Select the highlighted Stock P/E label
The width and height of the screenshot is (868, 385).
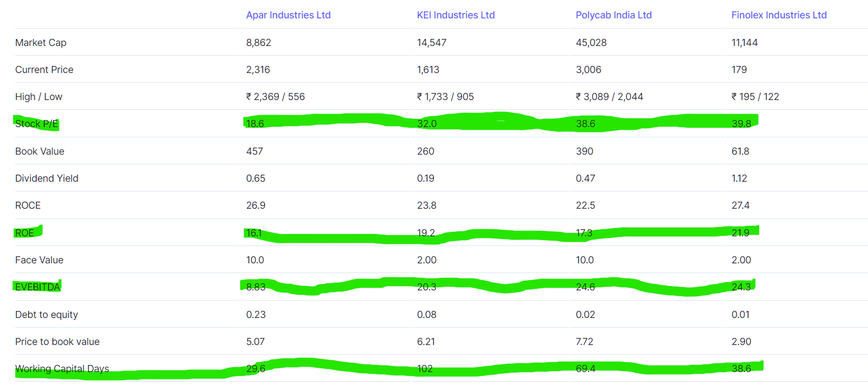point(36,124)
